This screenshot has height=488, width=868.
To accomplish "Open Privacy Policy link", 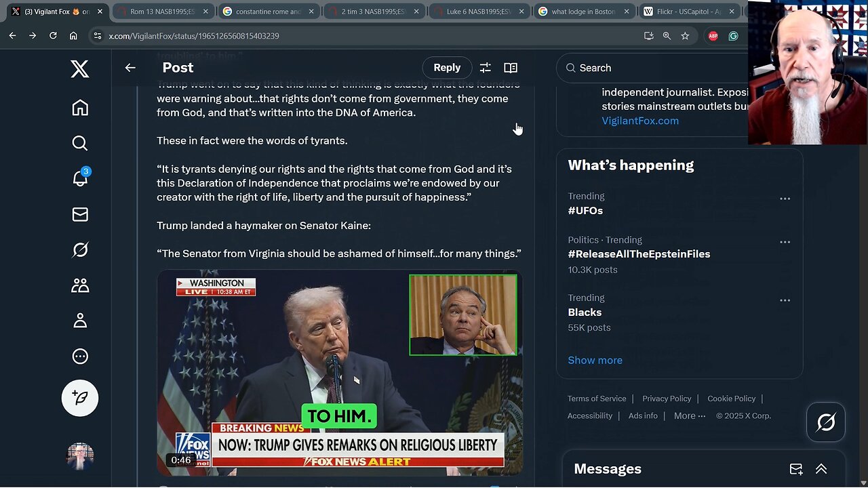I will point(667,399).
